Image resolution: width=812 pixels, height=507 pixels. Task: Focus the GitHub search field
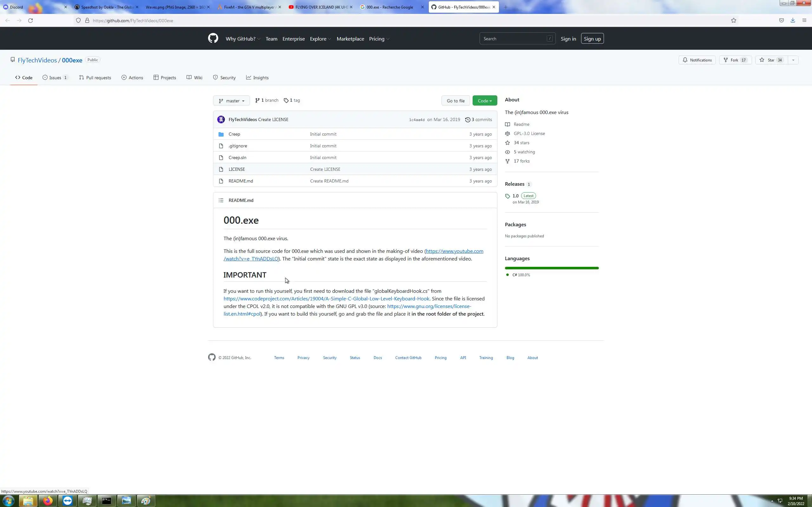click(514, 39)
